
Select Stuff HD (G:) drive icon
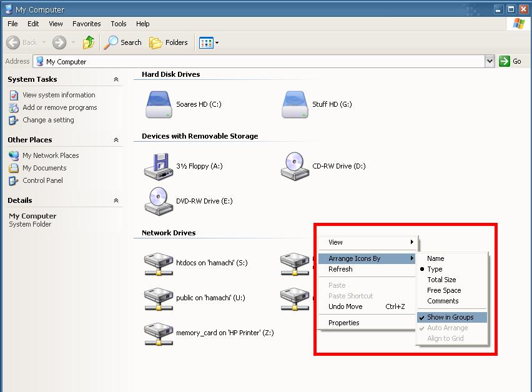[295, 104]
